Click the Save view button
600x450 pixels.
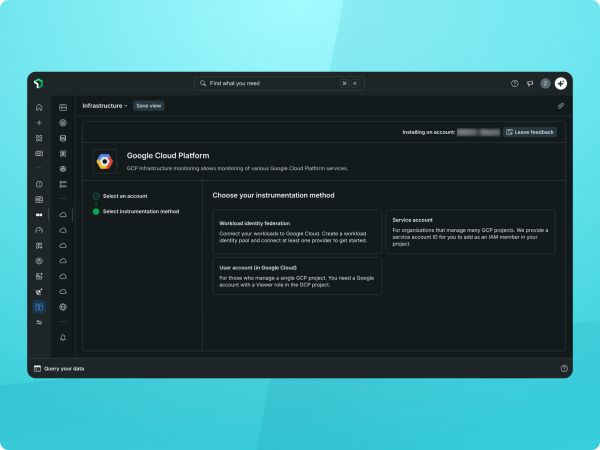(149, 106)
